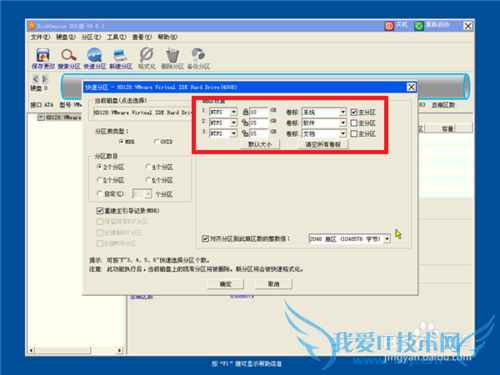This screenshot has height=375, width=500.
Task: Toggle the lock icon for partition 2 size
Action: pos(245,123)
